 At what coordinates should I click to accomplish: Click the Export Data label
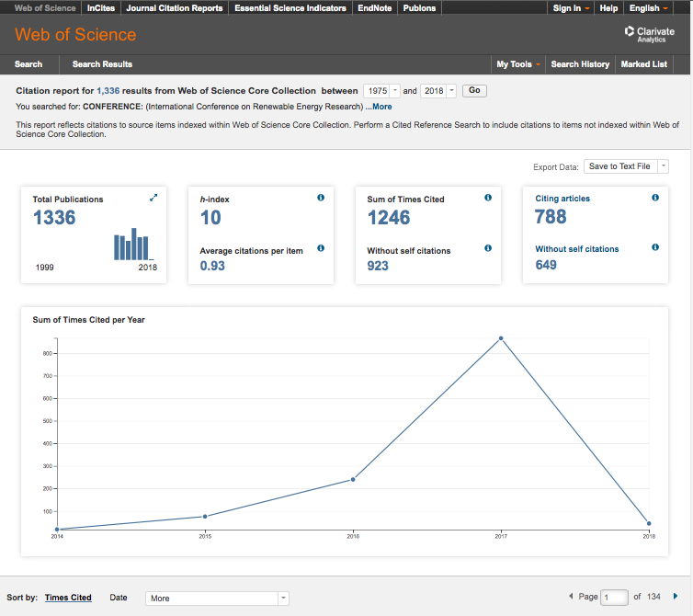pos(555,167)
